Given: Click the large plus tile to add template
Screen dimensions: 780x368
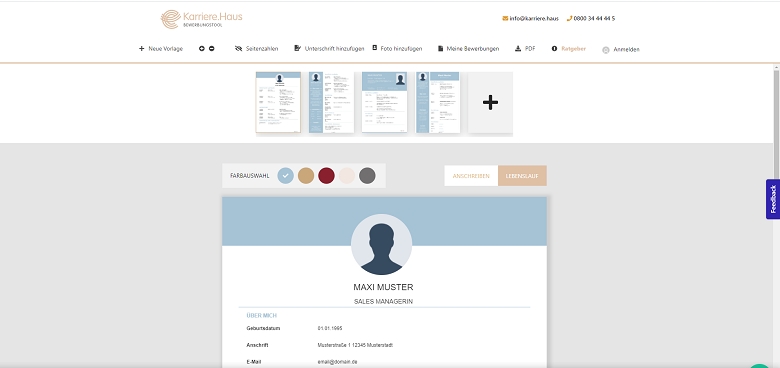Looking at the screenshot, I should (490, 102).
